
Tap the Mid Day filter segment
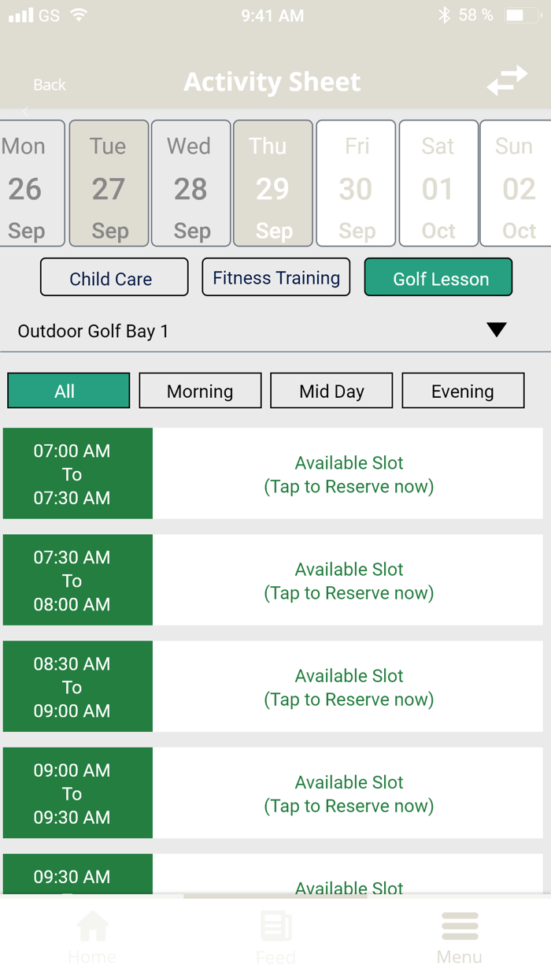coord(331,390)
